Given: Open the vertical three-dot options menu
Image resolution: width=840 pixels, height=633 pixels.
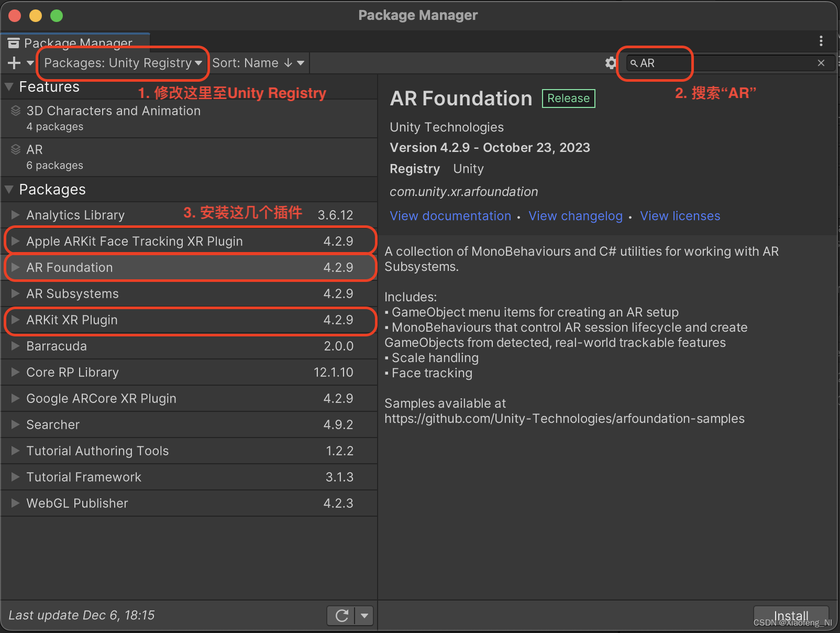Looking at the screenshot, I should pyautogui.click(x=821, y=41).
